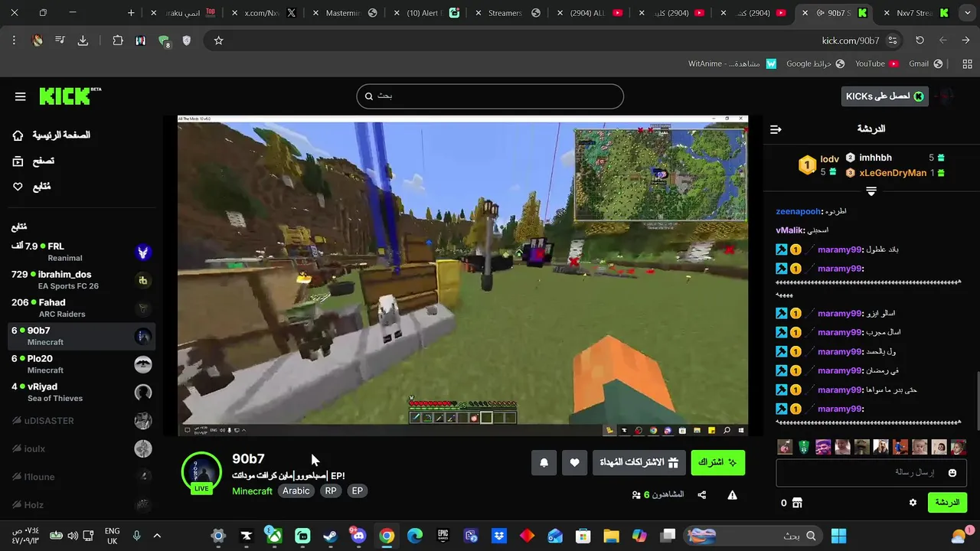This screenshot has height=551, width=980.
Task: Open the chat shop icon
Action: pyautogui.click(x=797, y=503)
